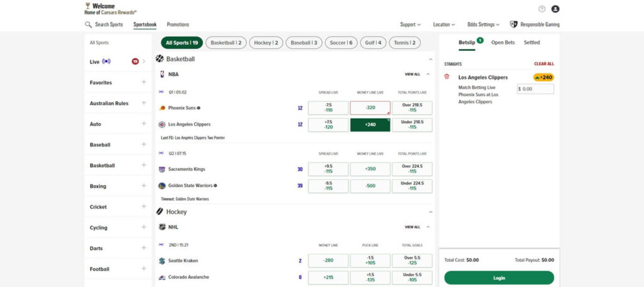Click the red live events count badge
Viewport: 644px width, 287px height.
coord(135,62)
